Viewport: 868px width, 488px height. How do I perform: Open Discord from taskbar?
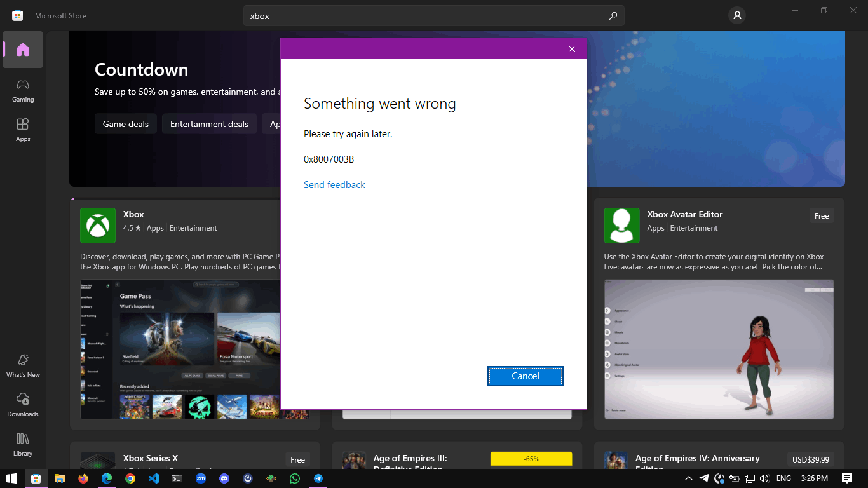(x=224, y=478)
